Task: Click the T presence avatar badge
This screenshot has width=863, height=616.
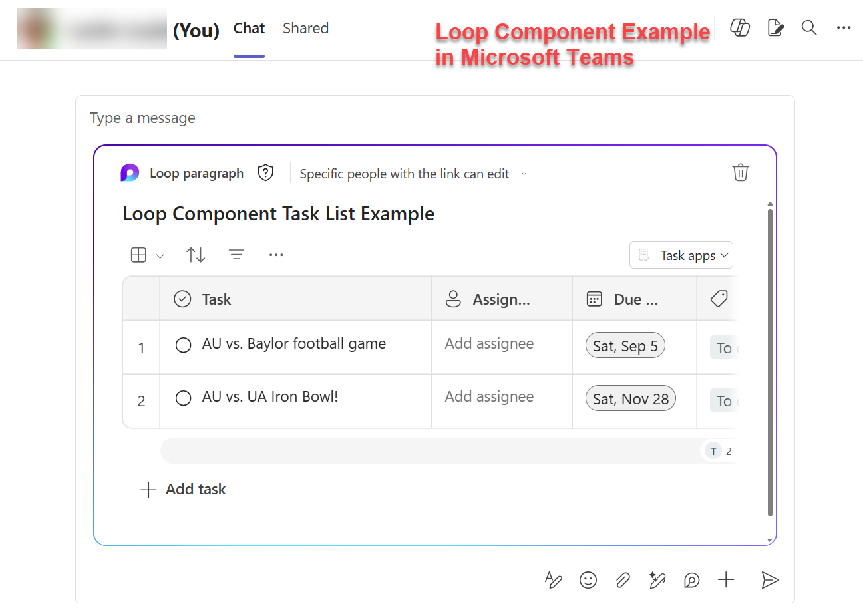Action: [x=713, y=451]
